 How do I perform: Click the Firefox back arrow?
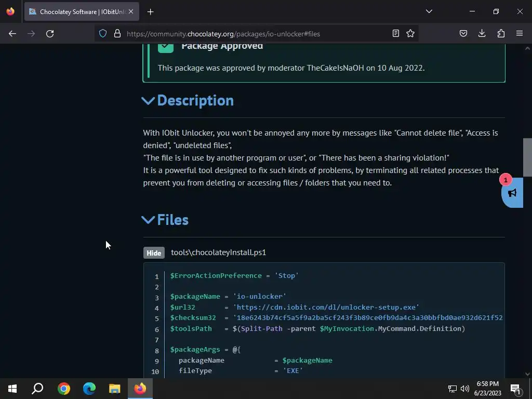point(12,34)
